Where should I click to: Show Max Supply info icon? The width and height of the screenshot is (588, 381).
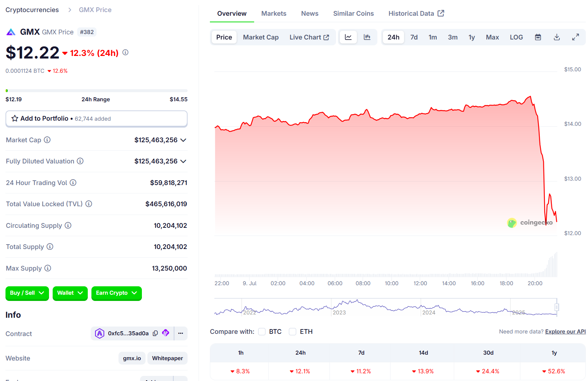48,268
